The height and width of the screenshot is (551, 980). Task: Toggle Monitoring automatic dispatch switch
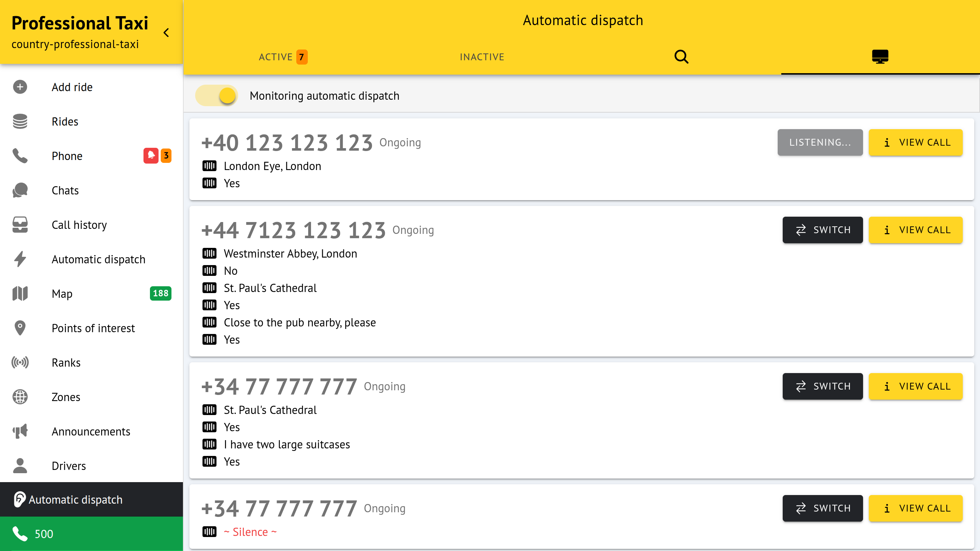click(217, 95)
